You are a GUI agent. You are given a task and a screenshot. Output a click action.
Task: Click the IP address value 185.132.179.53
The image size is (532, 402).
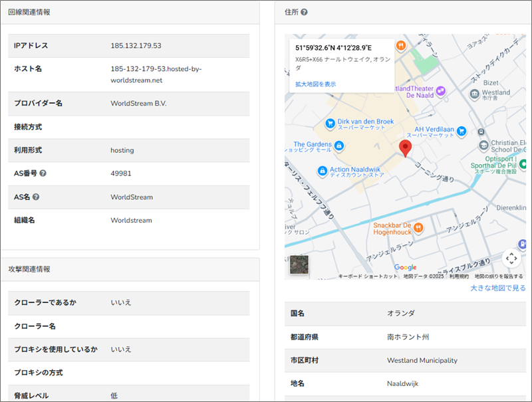(x=136, y=46)
